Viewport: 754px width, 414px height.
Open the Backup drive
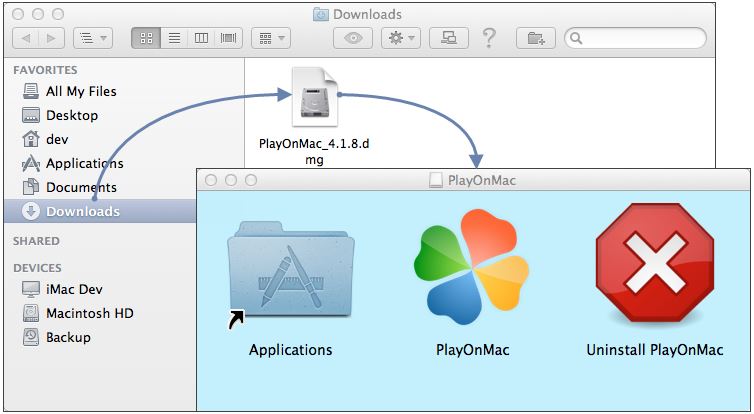coord(100,338)
